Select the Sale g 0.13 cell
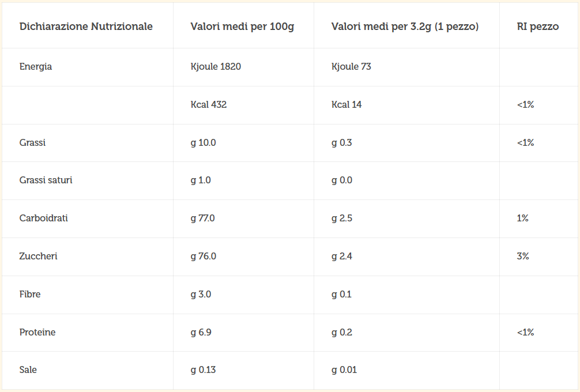The width and height of the screenshot is (580, 392). (x=203, y=370)
